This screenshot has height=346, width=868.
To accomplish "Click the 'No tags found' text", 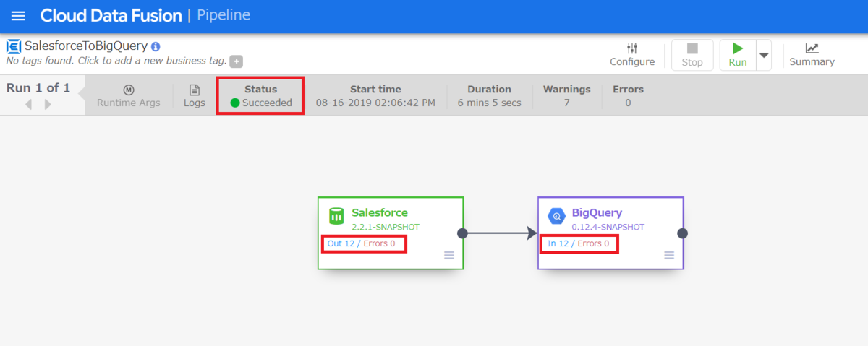I will (116, 61).
